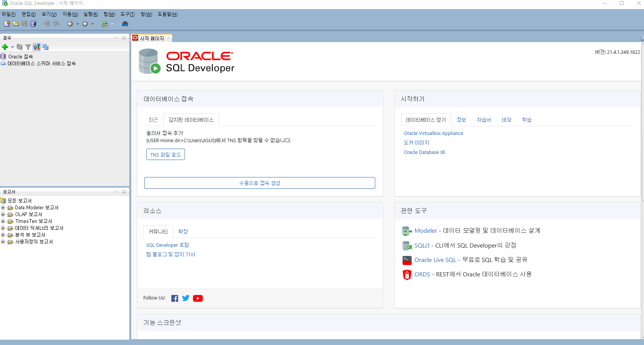Expand the 데이터 딕셔너리 보고서 node
The image size is (644, 345).
click(3, 228)
